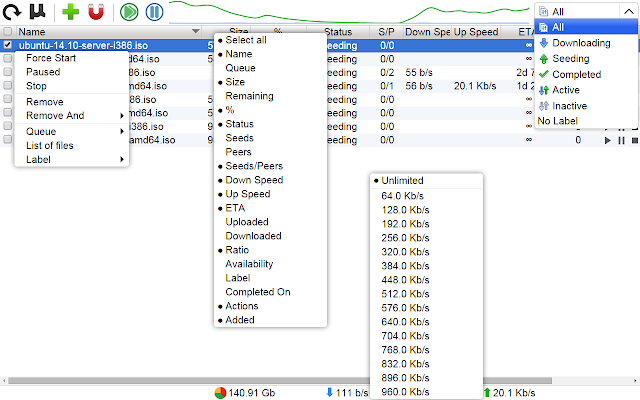Add torrent via red magnet icon
This screenshot has width=640, height=400.
click(x=96, y=12)
